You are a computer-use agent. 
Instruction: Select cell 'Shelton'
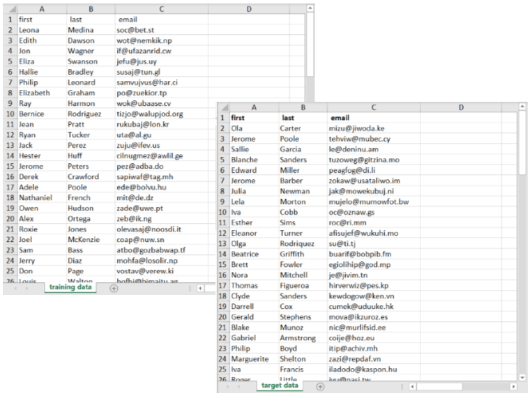[303, 359]
